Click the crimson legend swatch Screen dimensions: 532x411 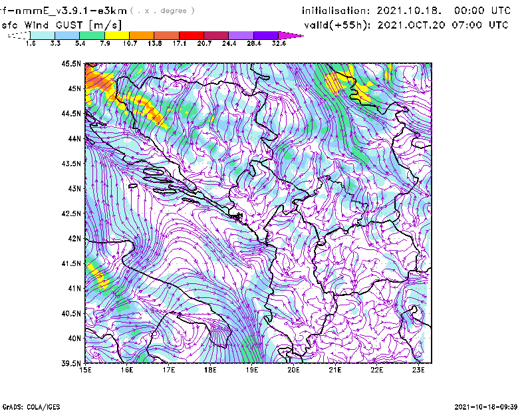pyautogui.click(x=216, y=35)
